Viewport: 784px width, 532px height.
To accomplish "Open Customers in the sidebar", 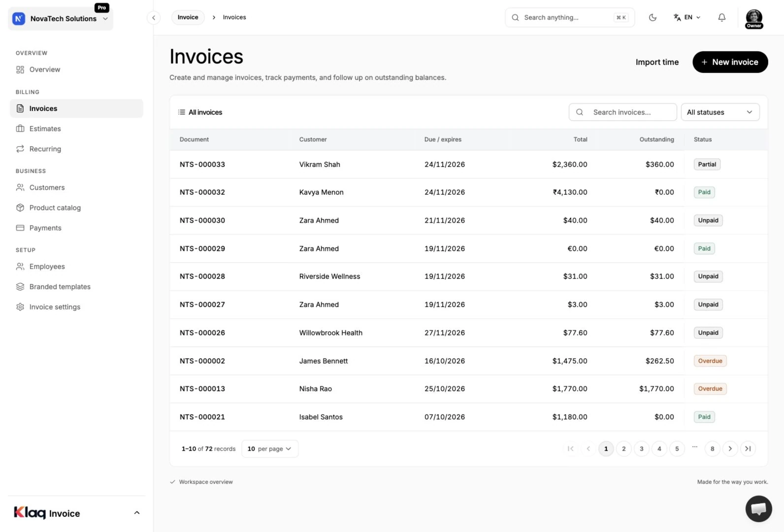I will pyautogui.click(x=76, y=188).
